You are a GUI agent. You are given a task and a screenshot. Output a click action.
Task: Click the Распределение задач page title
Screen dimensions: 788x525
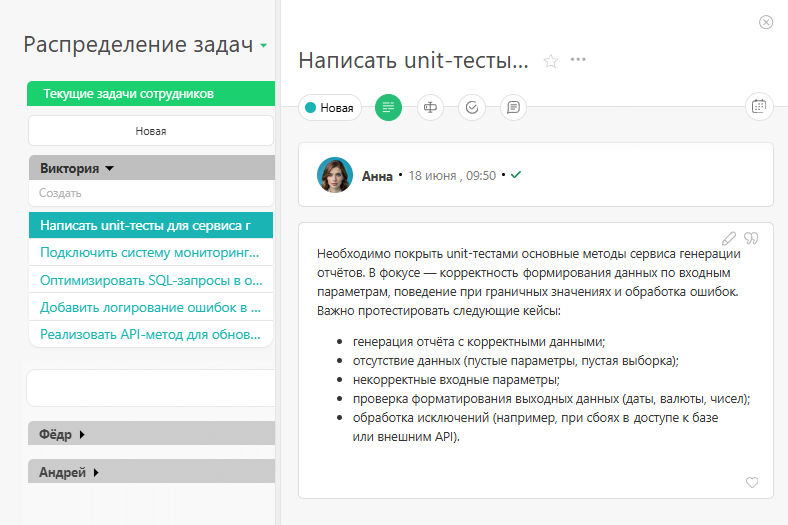click(x=138, y=45)
